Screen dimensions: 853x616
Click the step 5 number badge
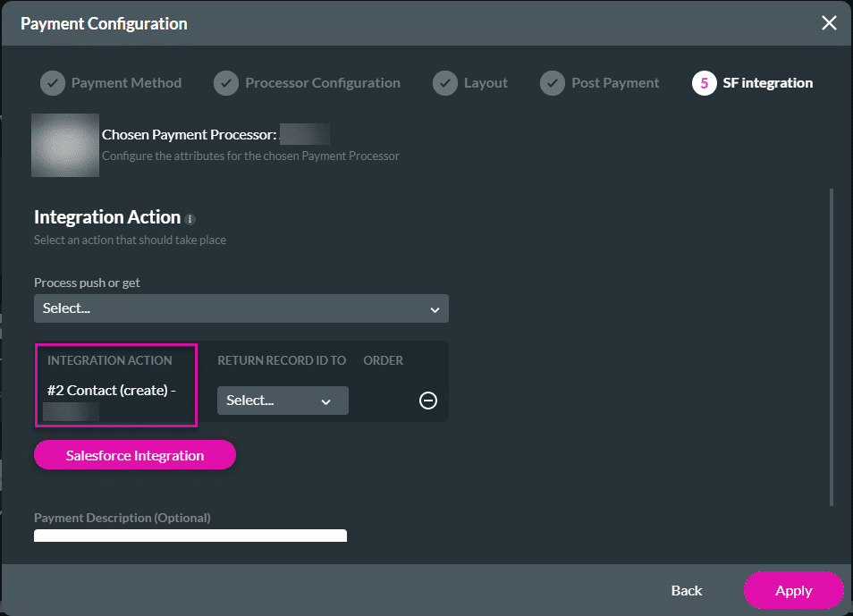click(704, 83)
